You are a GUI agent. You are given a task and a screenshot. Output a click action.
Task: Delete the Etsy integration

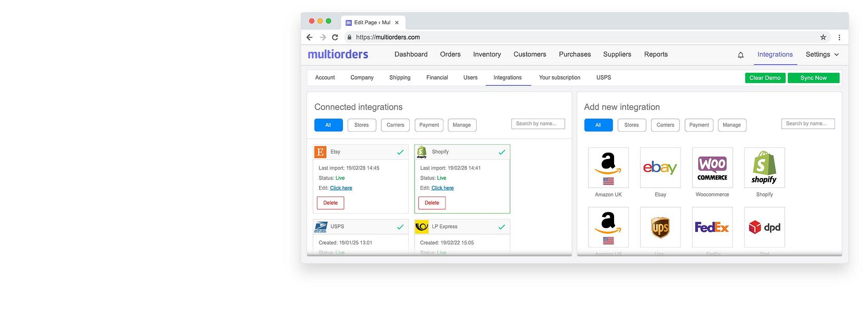coord(330,203)
